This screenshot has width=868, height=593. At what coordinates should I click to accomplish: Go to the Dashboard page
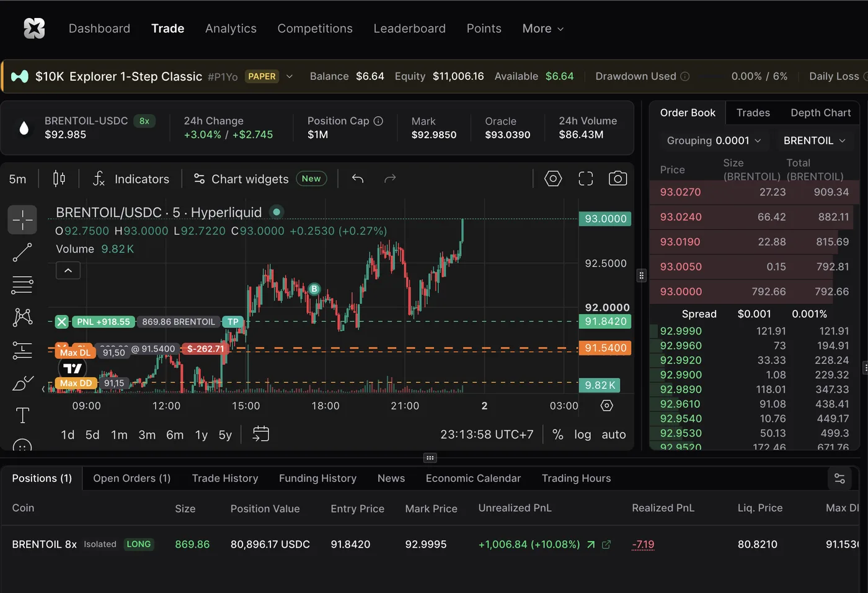pos(99,29)
